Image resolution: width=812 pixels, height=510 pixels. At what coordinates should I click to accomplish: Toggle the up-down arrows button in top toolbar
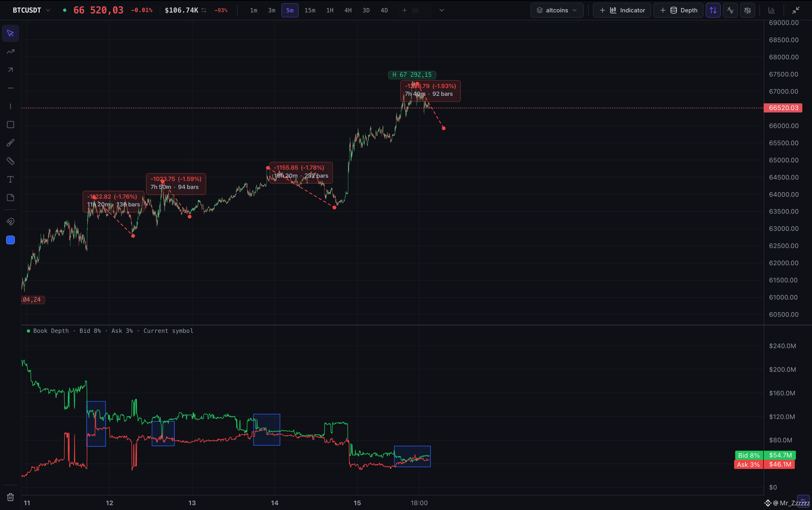coord(713,10)
